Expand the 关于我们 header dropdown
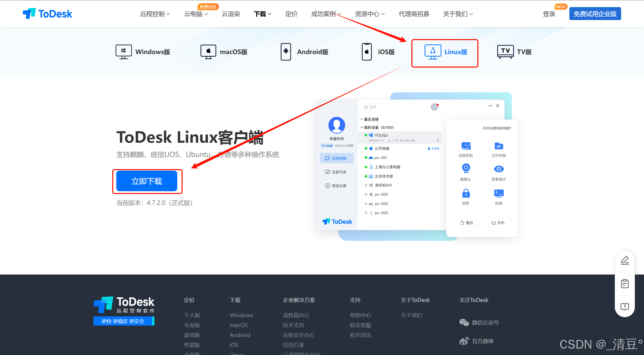644x355 pixels. (x=458, y=14)
